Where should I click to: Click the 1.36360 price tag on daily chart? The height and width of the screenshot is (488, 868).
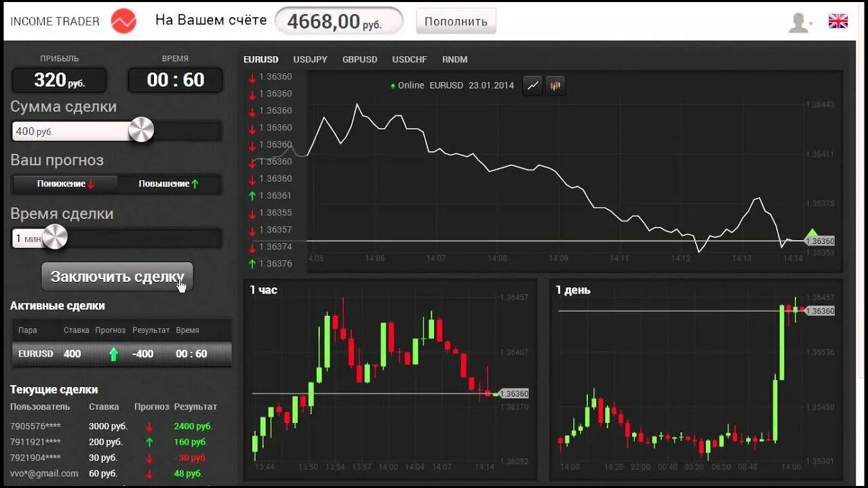(x=818, y=310)
